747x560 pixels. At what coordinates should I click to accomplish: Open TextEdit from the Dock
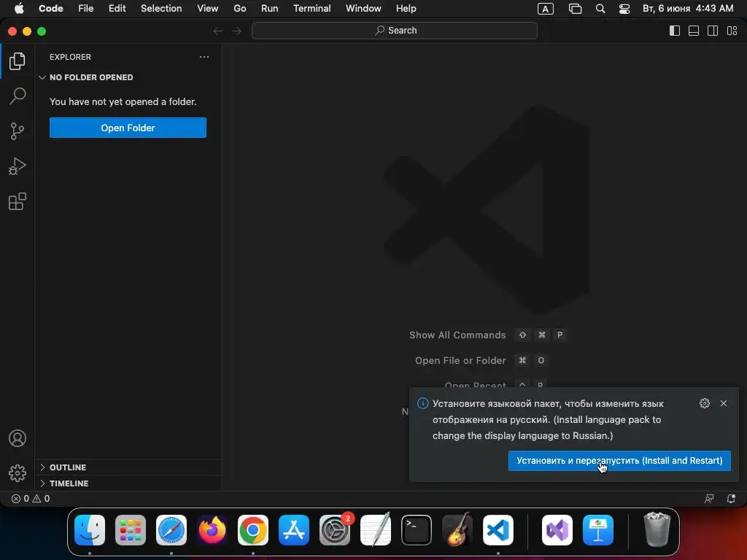point(376,530)
